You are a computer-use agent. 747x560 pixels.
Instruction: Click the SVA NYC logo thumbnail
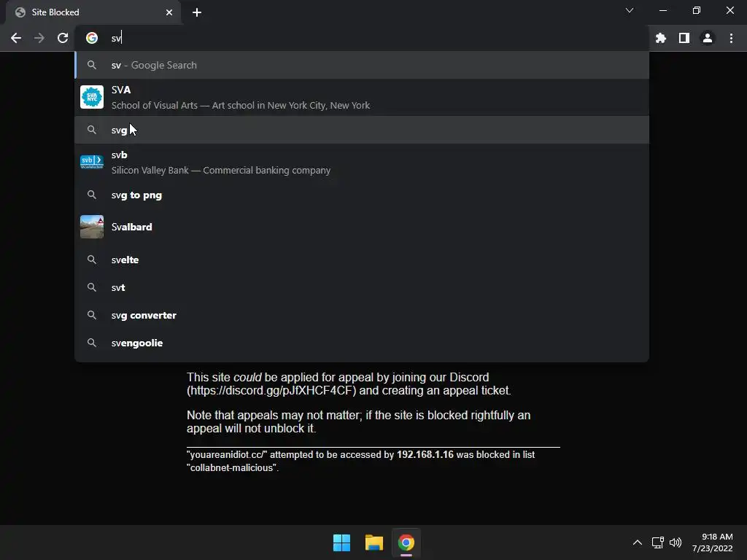click(92, 97)
